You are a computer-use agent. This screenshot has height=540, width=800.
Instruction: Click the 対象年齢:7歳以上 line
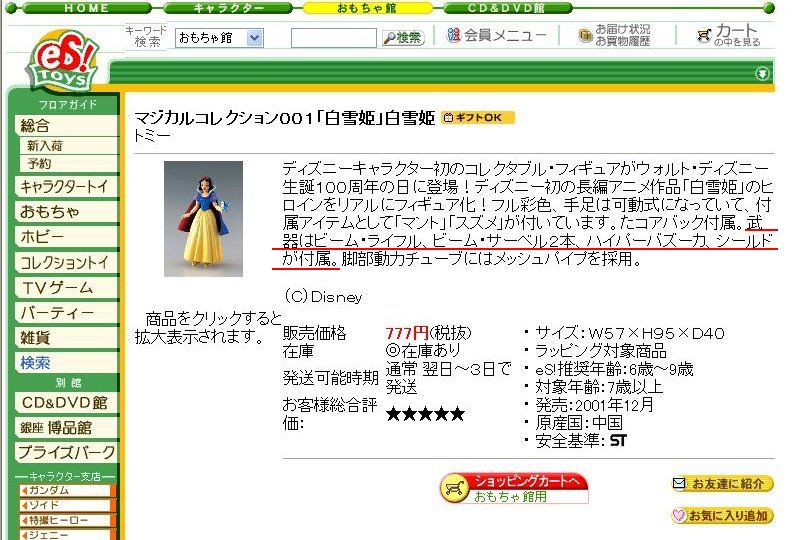tap(599, 387)
